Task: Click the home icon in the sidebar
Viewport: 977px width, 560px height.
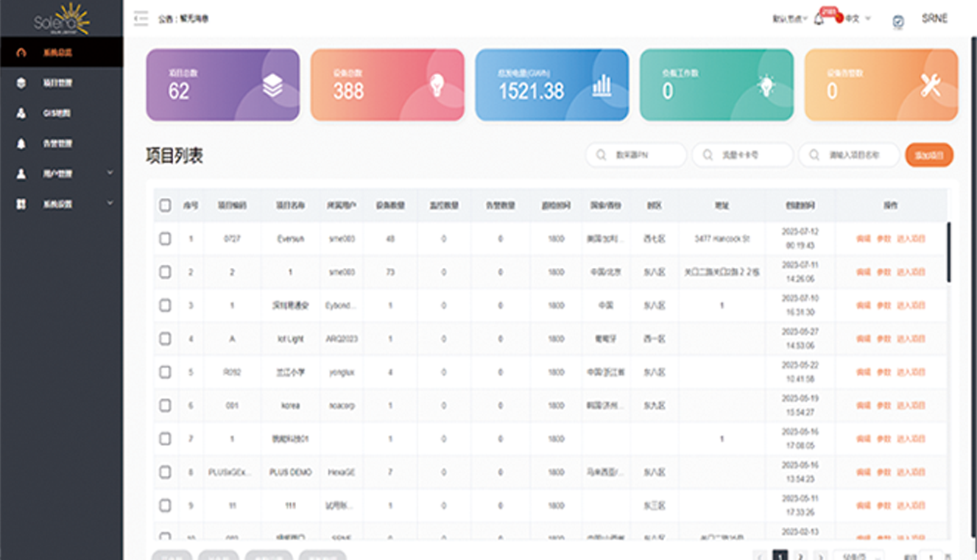Action: coord(21,52)
